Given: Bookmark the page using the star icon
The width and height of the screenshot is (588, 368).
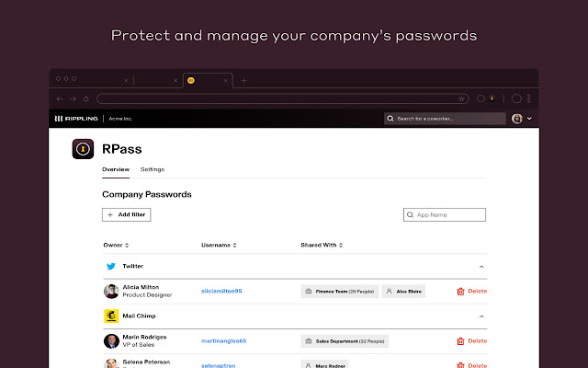Looking at the screenshot, I should (461, 98).
